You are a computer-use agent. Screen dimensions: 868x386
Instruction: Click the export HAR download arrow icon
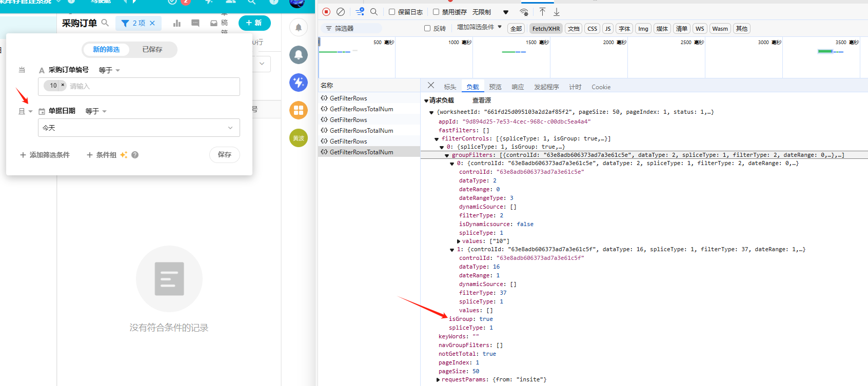(557, 12)
